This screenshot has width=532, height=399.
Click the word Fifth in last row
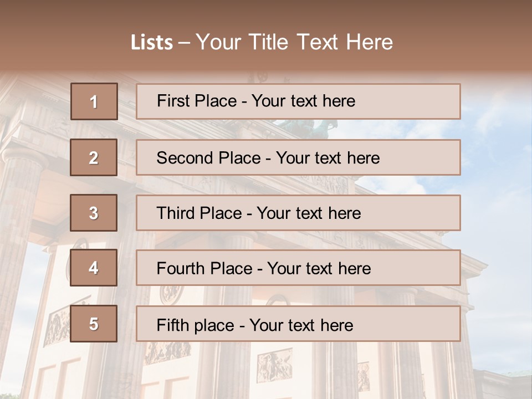click(x=172, y=325)
